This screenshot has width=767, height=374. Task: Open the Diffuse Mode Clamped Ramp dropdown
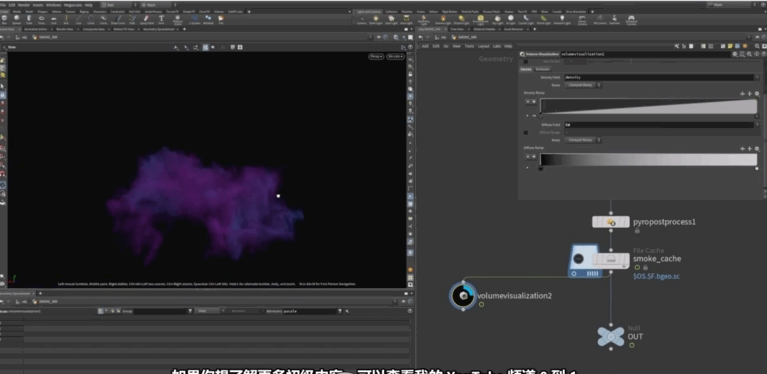pyautogui.click(x=584, y=140)
